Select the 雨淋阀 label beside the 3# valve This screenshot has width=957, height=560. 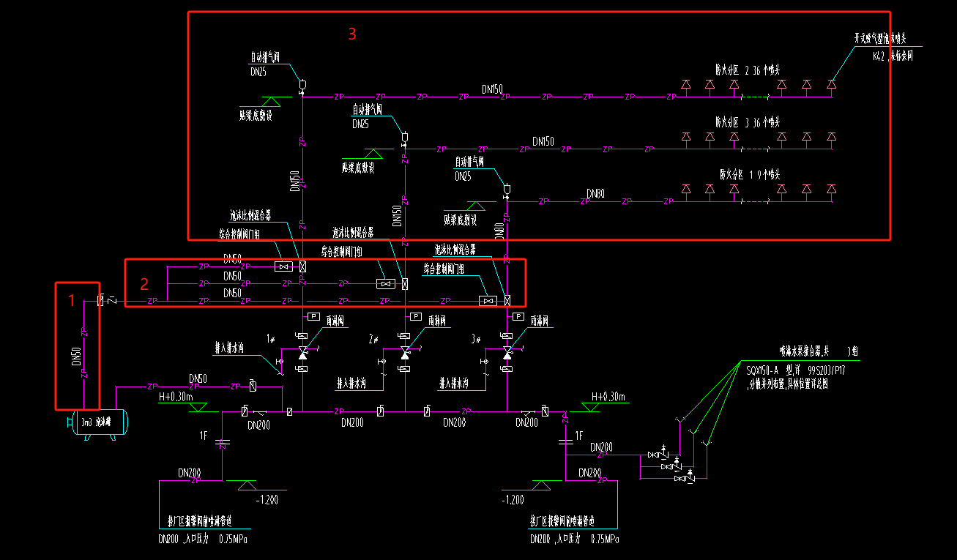click(x=539, y=321)
